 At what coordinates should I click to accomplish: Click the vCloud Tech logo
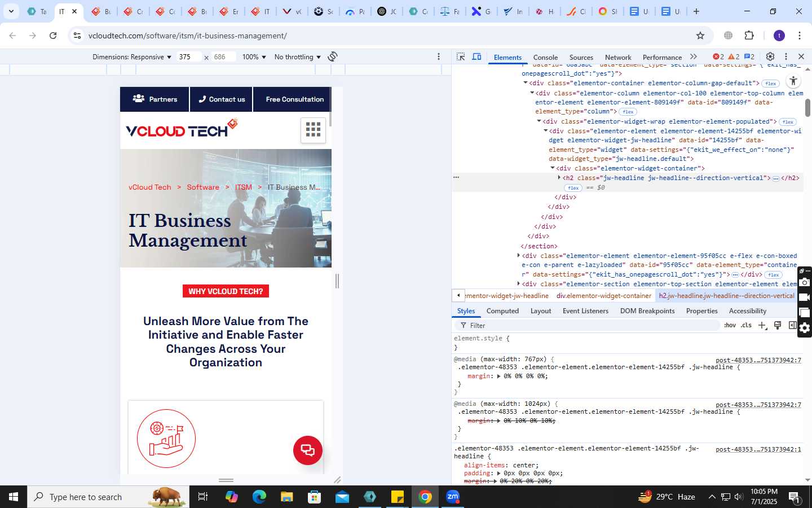[182, 129]
